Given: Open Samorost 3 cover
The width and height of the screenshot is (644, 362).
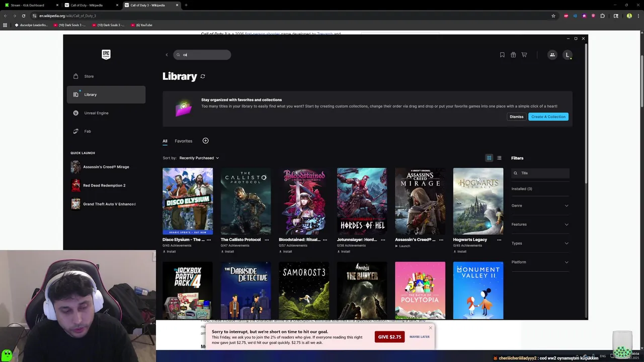Looking at the screenshot, I should coord(304,291).
